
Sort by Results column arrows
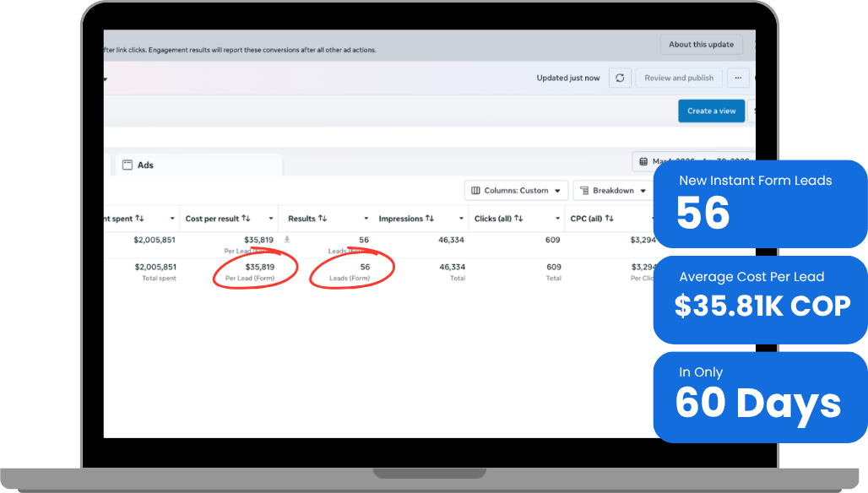(x=323, y=219)
